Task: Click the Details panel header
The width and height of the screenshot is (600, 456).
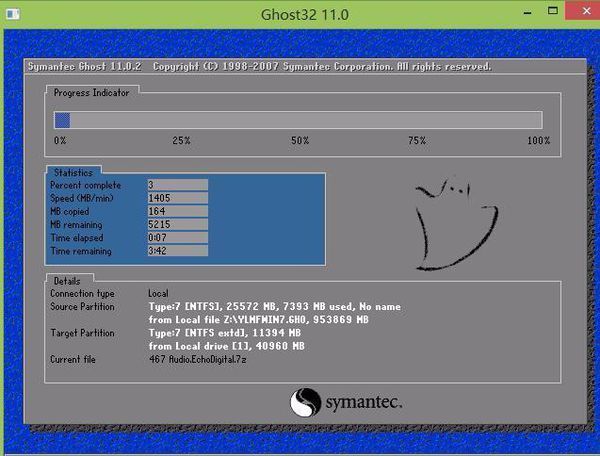Action: coord(67,281)
